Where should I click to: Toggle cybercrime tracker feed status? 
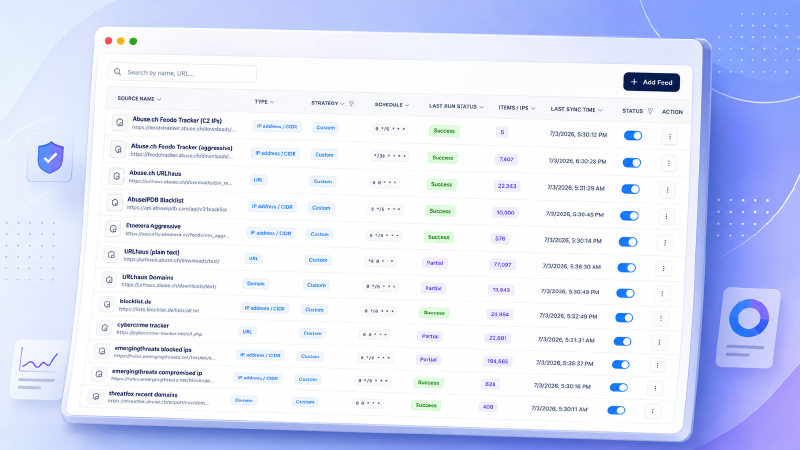click(622, 341)
